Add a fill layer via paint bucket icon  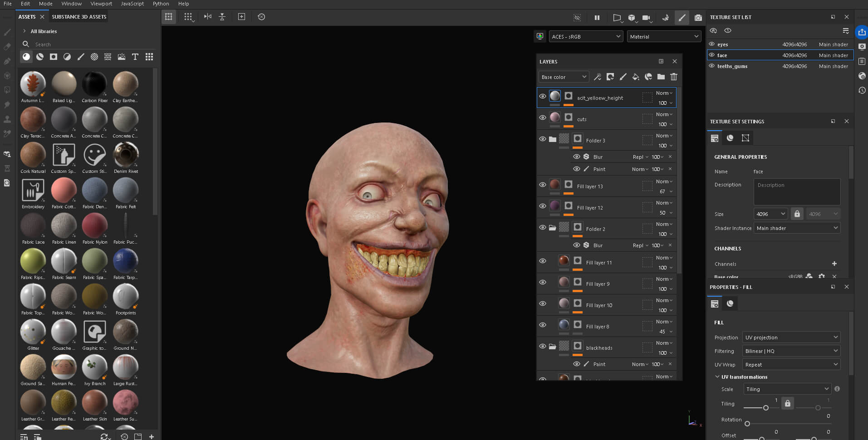pos(636,77)
